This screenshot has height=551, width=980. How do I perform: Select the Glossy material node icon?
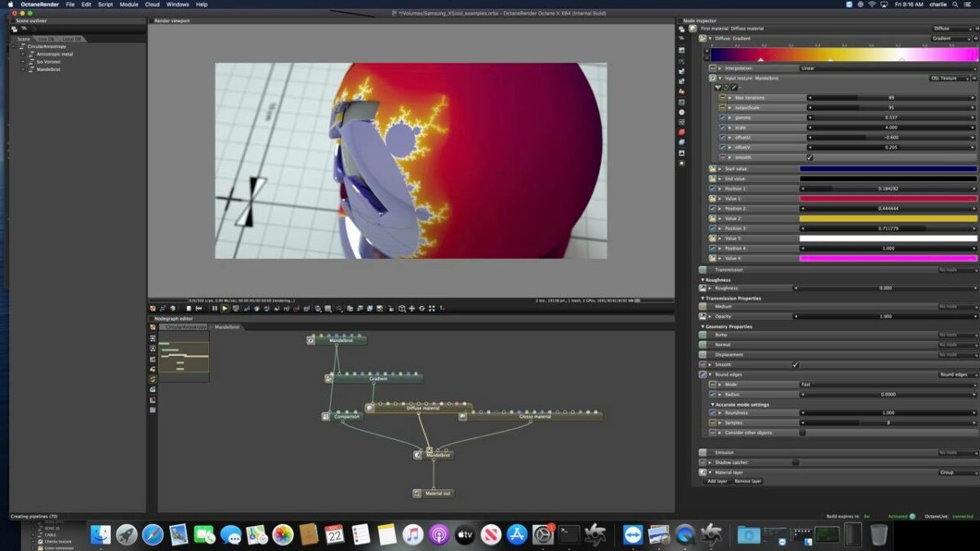tap(463, 416)
